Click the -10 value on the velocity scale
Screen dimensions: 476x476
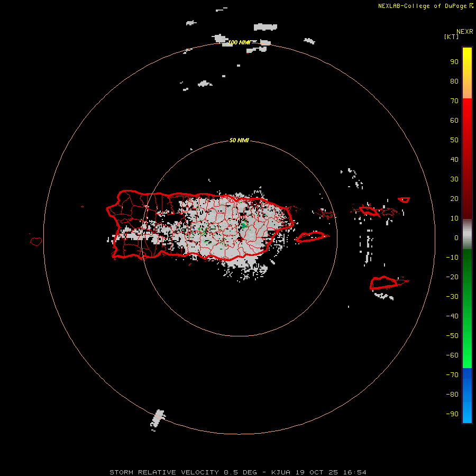[x=452, y=258]
